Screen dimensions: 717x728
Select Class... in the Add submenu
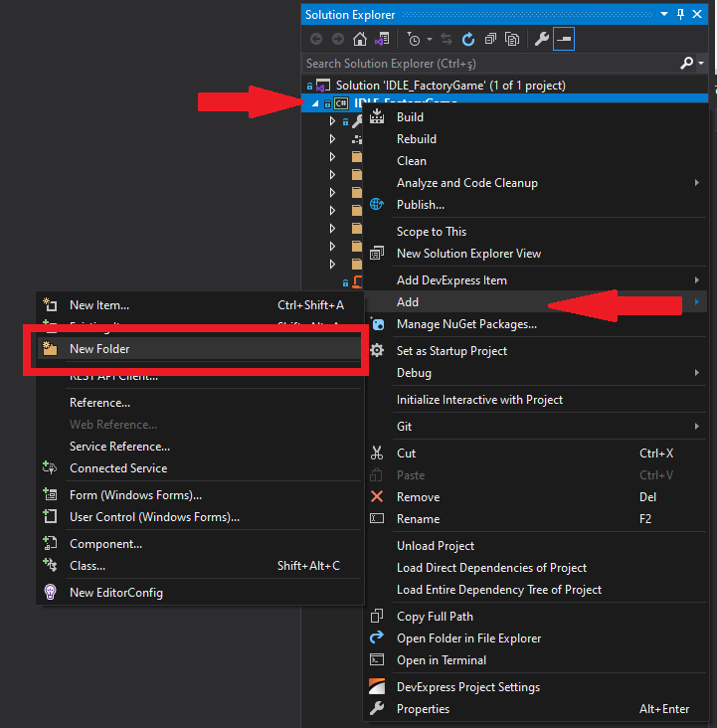pyautogui.click(x=88, y=566)
